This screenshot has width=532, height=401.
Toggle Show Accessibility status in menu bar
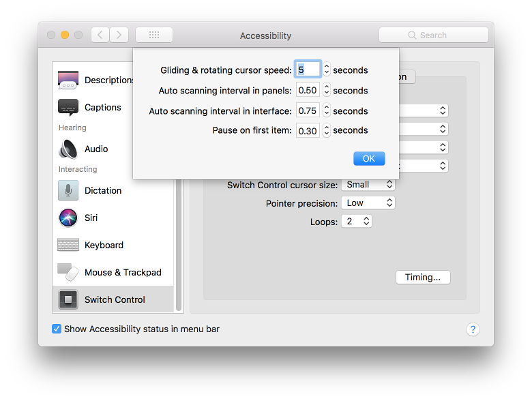point(57,329)
